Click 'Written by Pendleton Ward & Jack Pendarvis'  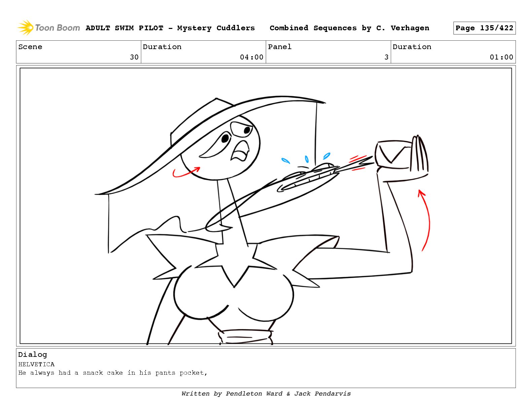pyautogui.click(x=266, y=394)
